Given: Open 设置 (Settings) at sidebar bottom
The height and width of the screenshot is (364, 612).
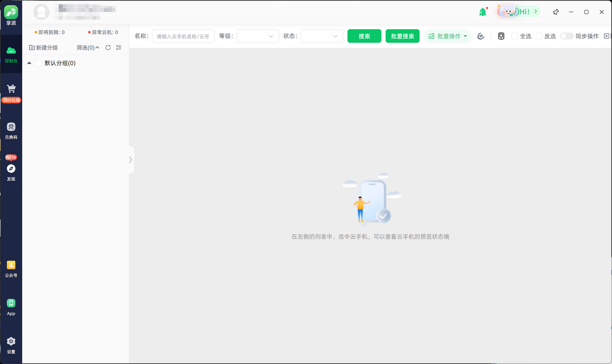Looking at the screenshot, I should pos(11,342).
